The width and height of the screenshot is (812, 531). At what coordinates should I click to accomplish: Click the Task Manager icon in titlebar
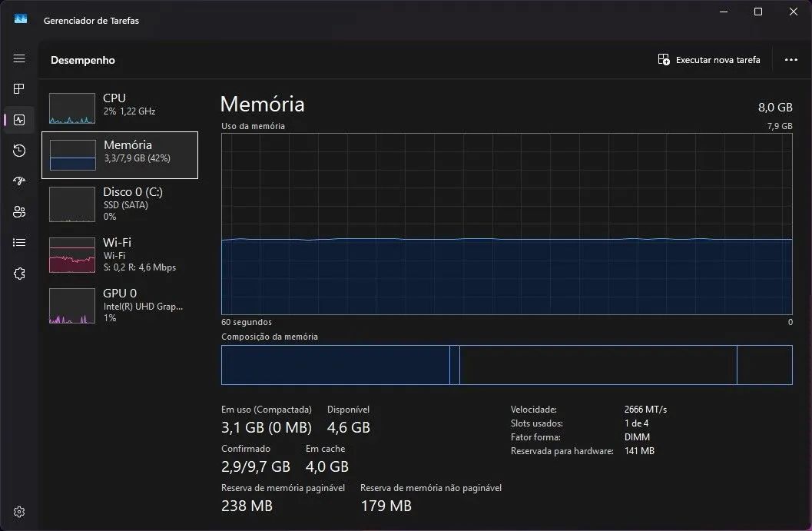[18, 17]
